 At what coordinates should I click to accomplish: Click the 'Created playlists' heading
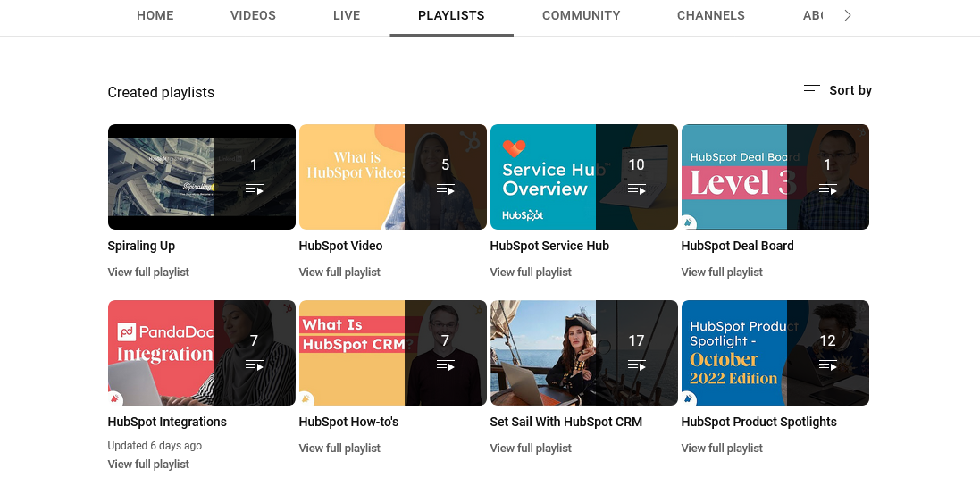click(x=161, y=93)
